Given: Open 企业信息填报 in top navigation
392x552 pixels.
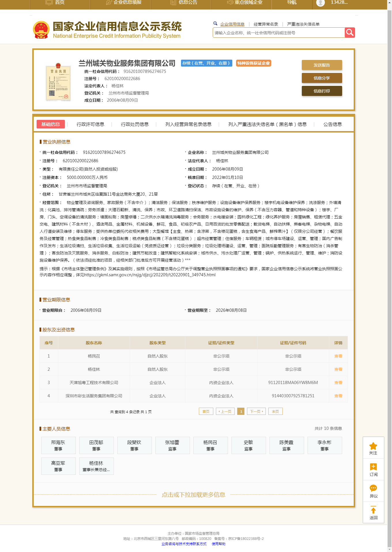Looking at the screenshot, I should [x=127, y=2].
